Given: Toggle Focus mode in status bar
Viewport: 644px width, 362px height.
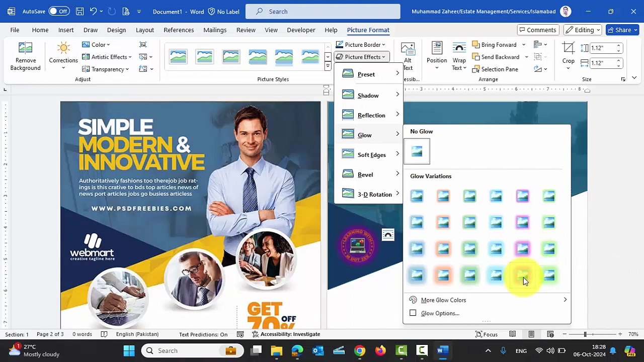Looking at the screenshot, I should click(486, 334).
